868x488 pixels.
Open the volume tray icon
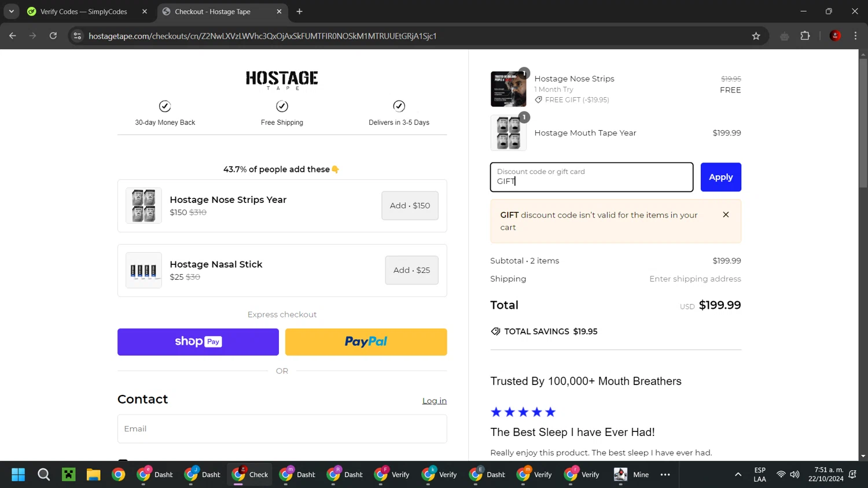click(795, 475)
